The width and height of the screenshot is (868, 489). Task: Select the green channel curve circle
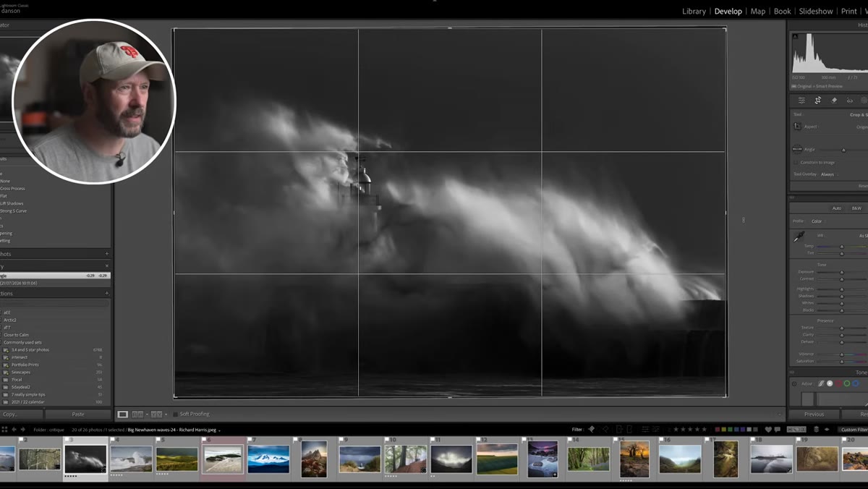[846, 383]
